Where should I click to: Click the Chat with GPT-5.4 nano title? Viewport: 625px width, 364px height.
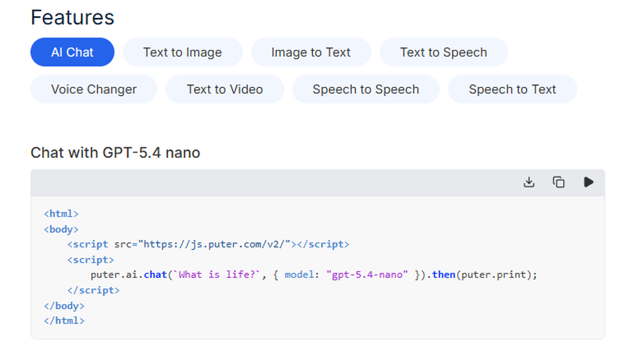point(115,153)
